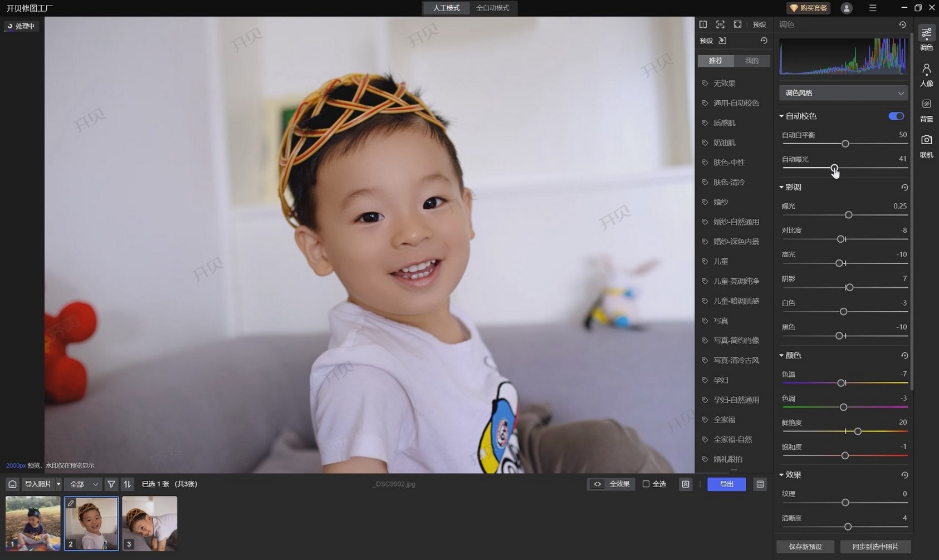
Task: Click the 保存新预设 button
Action: coord(805,547)
